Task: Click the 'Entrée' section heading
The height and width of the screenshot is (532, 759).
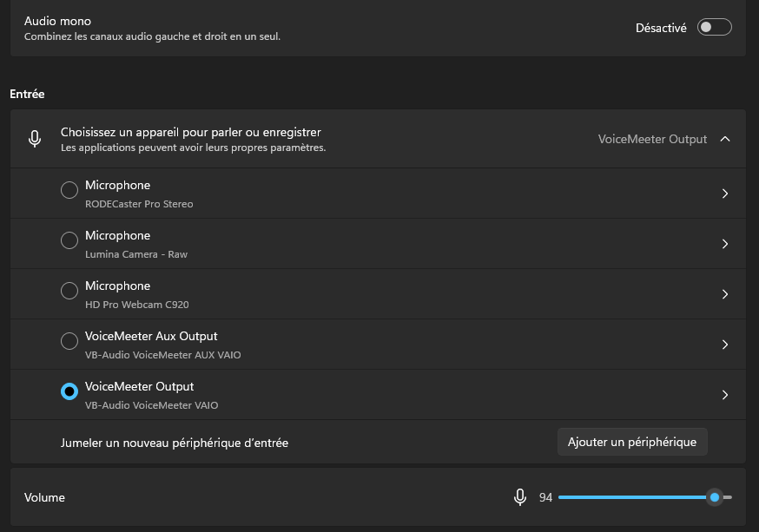Action: click(27, 94)
